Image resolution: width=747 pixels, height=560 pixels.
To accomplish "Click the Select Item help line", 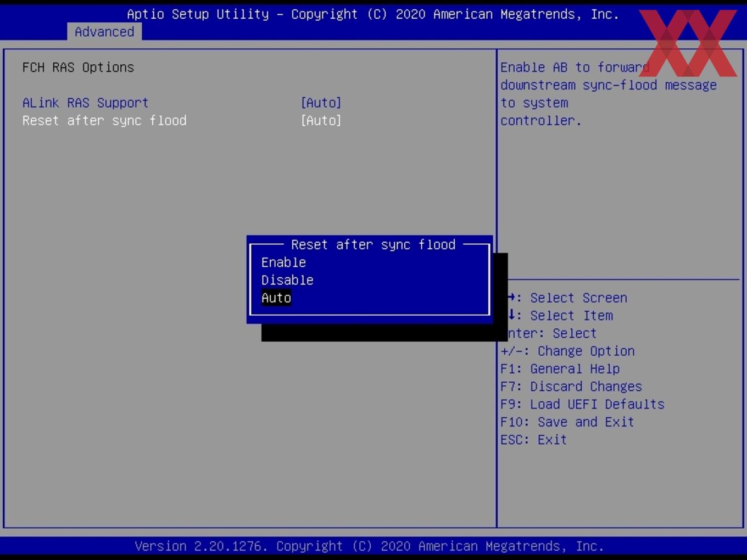I will click(x=560, y=315).
